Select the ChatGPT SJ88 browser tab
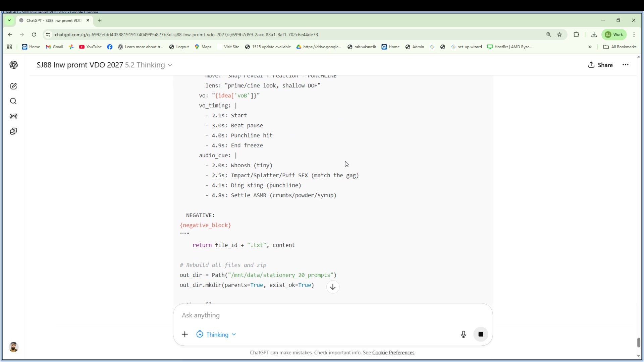 point(54,20)
